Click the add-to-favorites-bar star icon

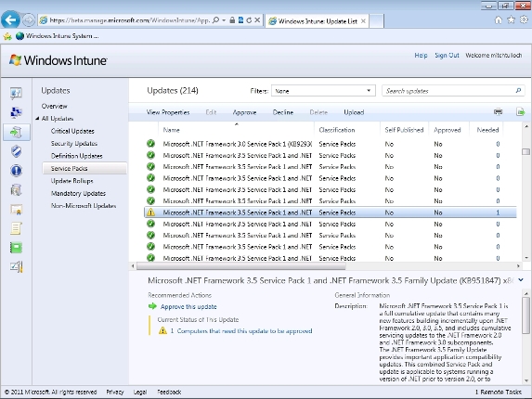coord(7,36)
